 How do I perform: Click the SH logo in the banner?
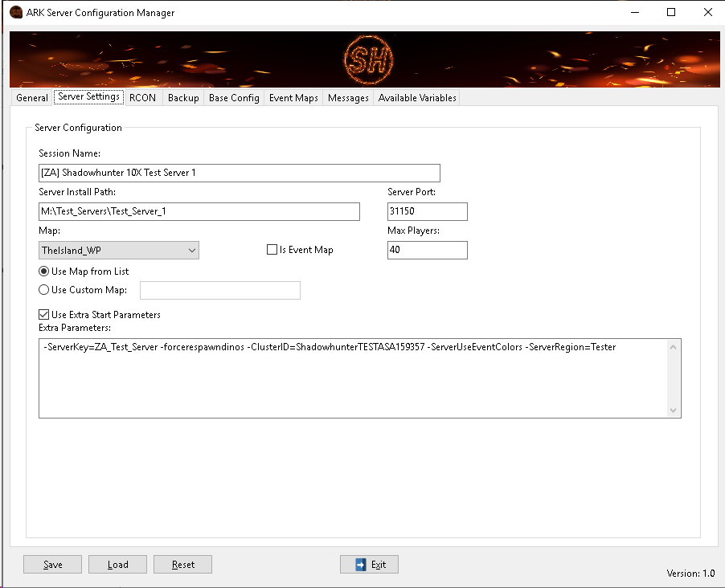pos(367,59)
